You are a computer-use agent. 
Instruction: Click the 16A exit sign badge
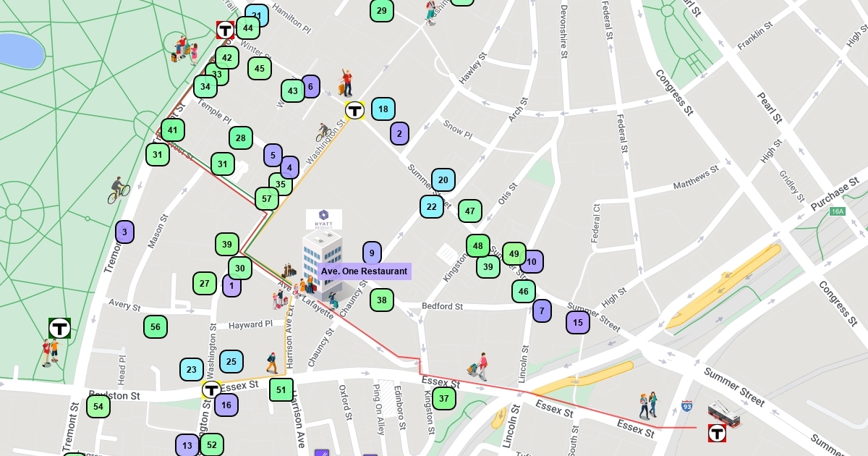(838, 211)
